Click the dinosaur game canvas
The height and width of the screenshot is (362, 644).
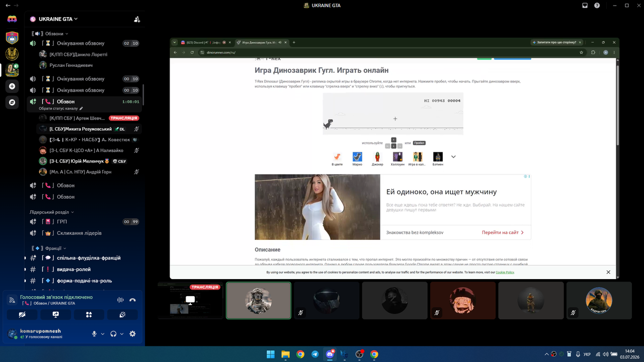[x=393, y=114]
